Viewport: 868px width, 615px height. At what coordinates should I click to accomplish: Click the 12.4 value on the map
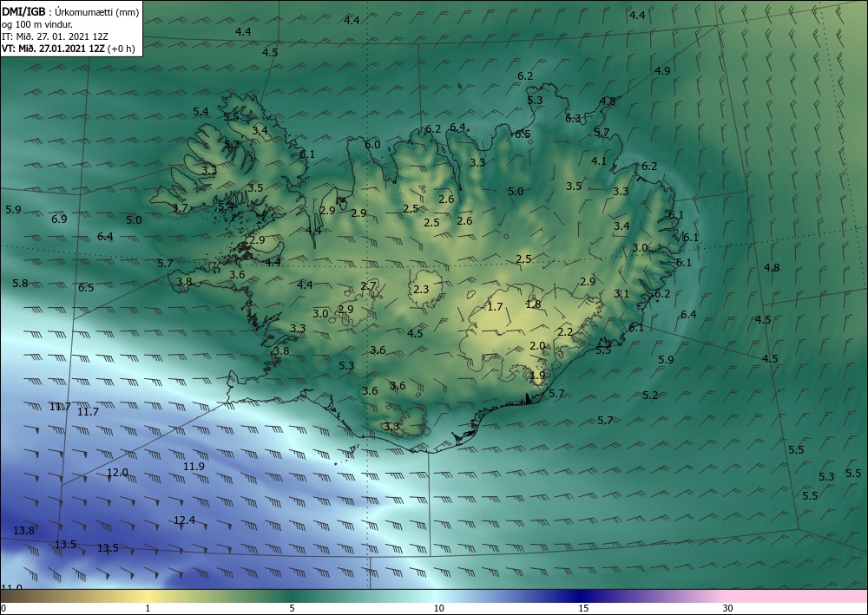click(x=184, y=520)
